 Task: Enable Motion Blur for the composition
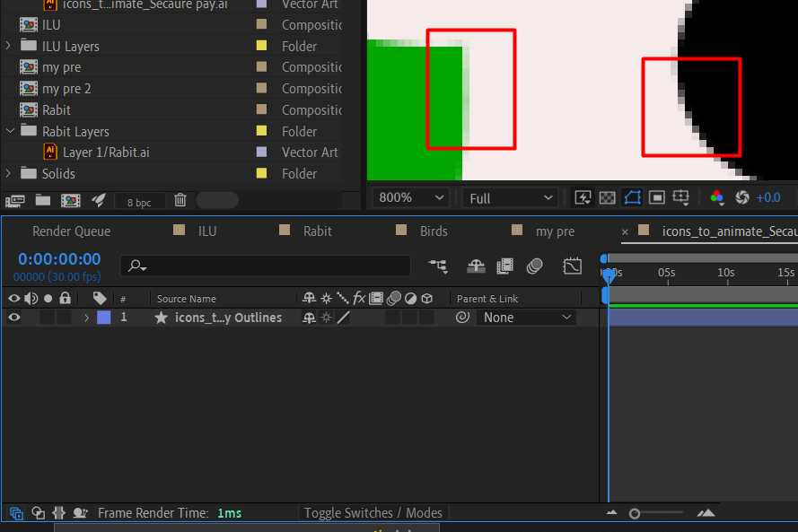[x=535, y=266]
